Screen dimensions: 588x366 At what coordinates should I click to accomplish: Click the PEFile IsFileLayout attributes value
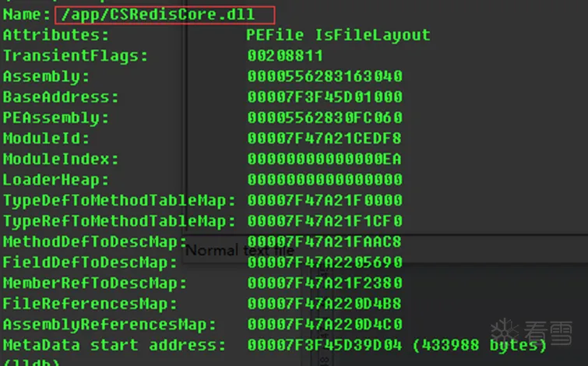coord(338,35)
